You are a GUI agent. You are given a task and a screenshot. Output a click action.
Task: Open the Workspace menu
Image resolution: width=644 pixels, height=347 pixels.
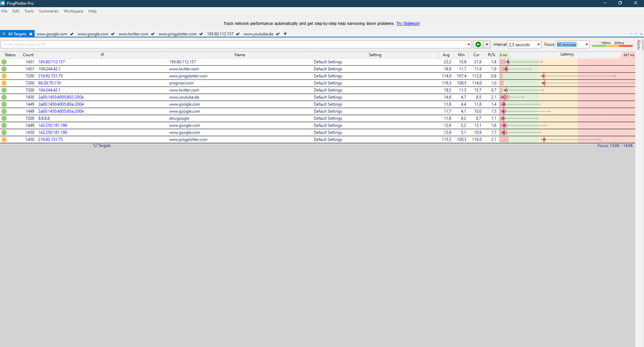pyautogui.click(x=73, y=11)
